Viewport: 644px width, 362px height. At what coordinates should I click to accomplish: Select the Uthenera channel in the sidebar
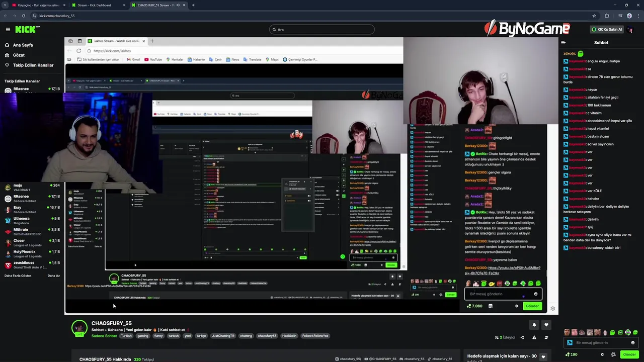[32, 221]
